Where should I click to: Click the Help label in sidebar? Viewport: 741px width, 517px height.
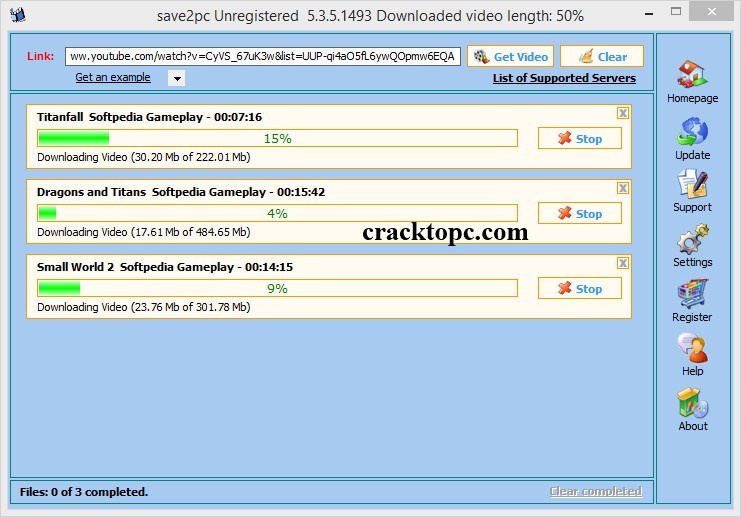pos(692,371)
